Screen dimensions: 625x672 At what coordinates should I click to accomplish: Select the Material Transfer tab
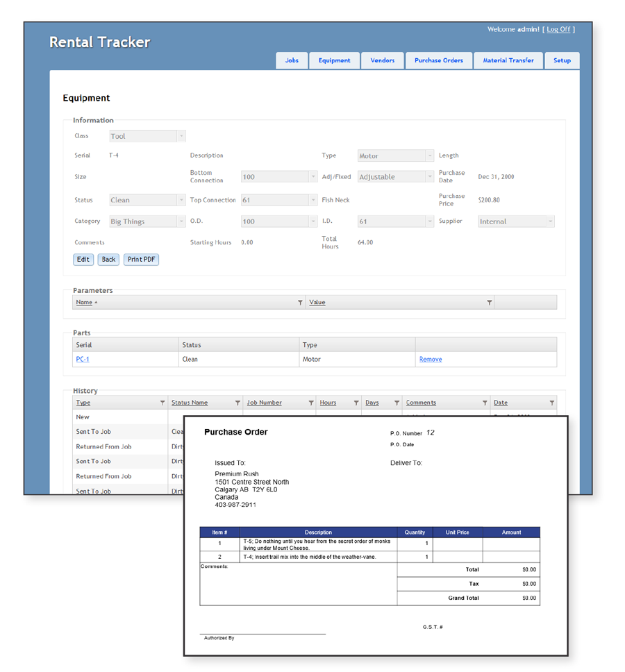[508, 60]
